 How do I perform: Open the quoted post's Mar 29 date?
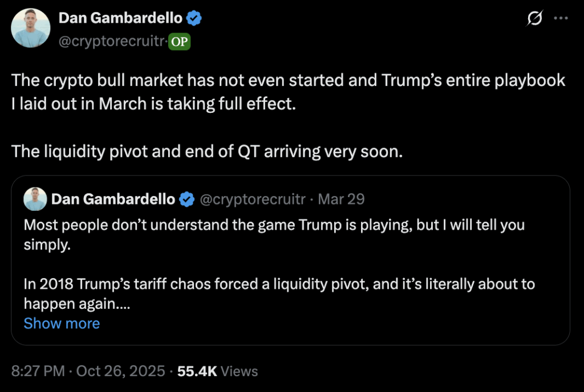coord(341,199)
